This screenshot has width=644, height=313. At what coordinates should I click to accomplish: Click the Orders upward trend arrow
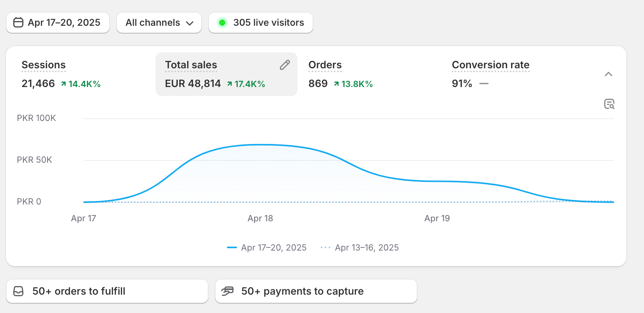pos(336,84)
